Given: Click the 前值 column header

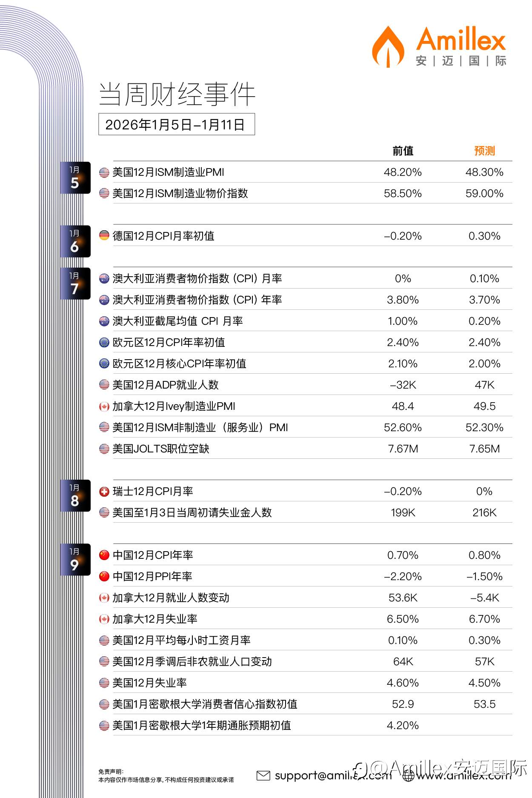Looking at the screenshot, I should pos(403,151).
